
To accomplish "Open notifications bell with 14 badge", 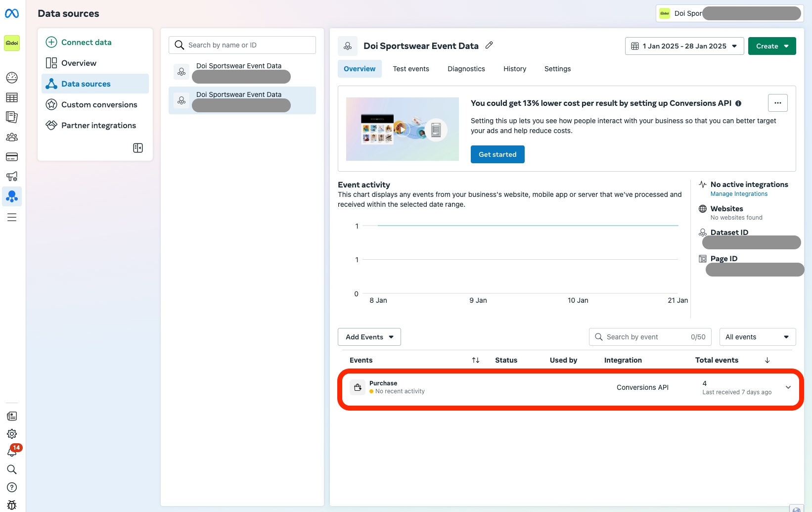I will [x=12, y=452].
